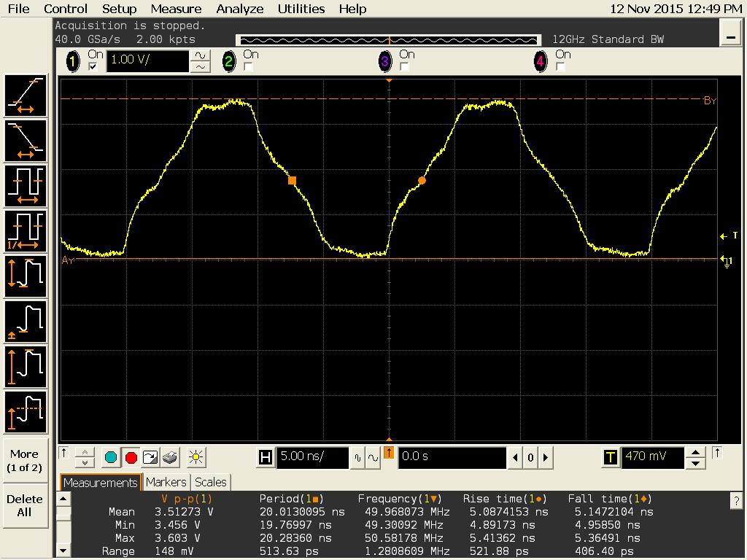The image size is (747, 560).
Task: Click the channel 1 vertical scale field
Action: (147, 61)
